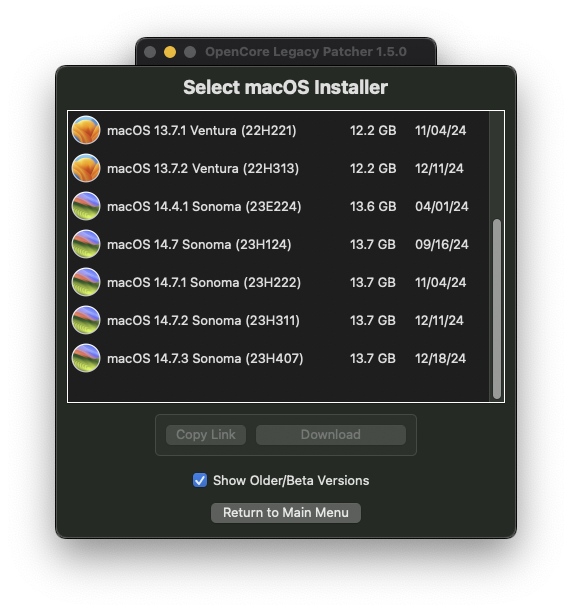Screen dimensions: 572x612
Task: Click the Sonoma icon beside macOS 14.7.1
Action: [x=86, y=282]
